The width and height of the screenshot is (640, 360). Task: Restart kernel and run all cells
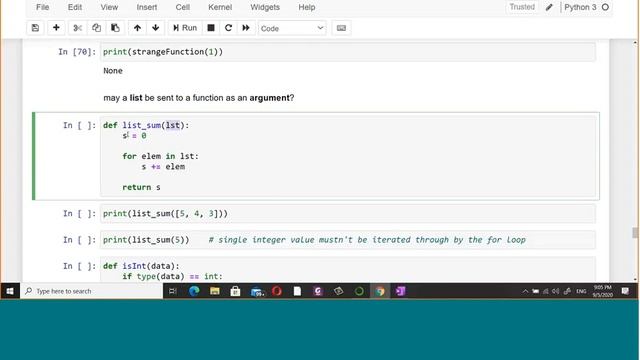point(246,28)
